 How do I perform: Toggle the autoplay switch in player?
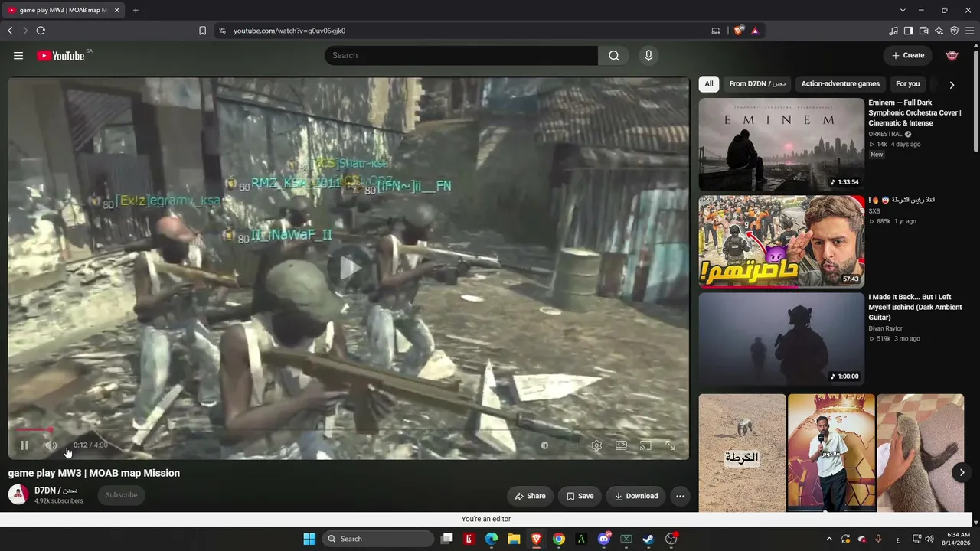coord(544,445)
